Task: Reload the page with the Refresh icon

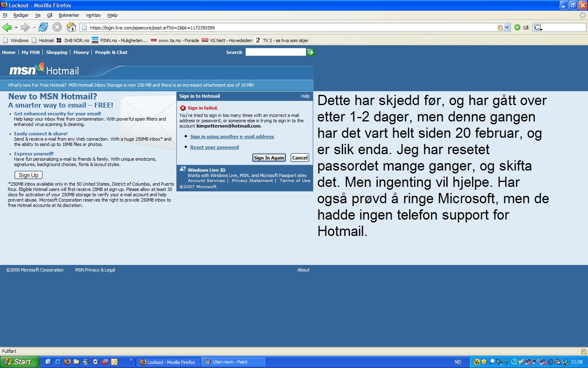Action: coord(43,27)
